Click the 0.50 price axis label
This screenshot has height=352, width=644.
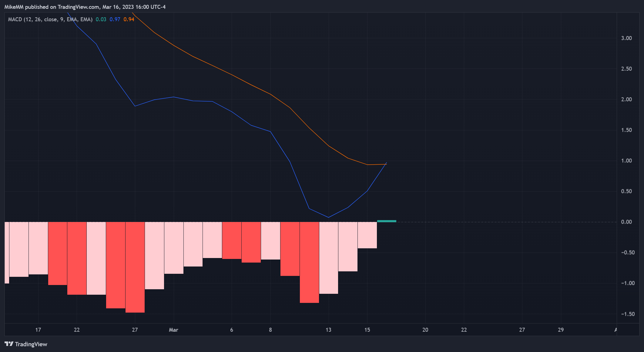(626, 191)
